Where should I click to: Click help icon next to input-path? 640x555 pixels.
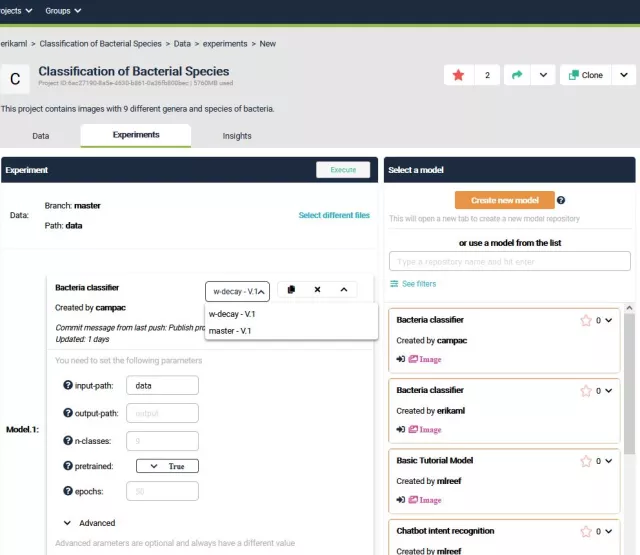[x=68, y=385]
